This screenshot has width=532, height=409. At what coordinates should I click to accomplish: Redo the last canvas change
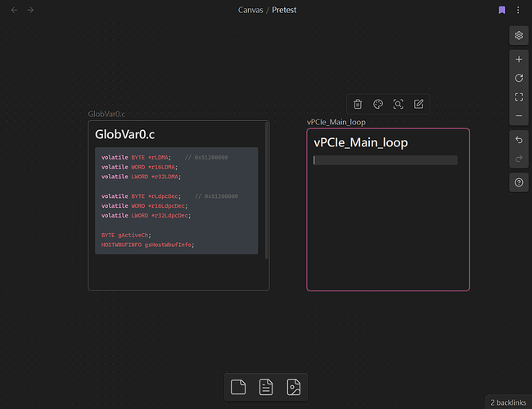coord(519,159)
